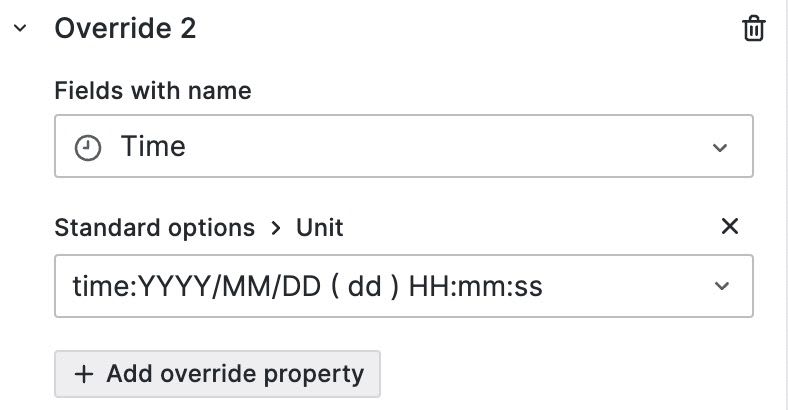Remove the Unit property with the X icon
Viewport: 788px width, 410px height.
pyautogui.click(x=730, y=227)
